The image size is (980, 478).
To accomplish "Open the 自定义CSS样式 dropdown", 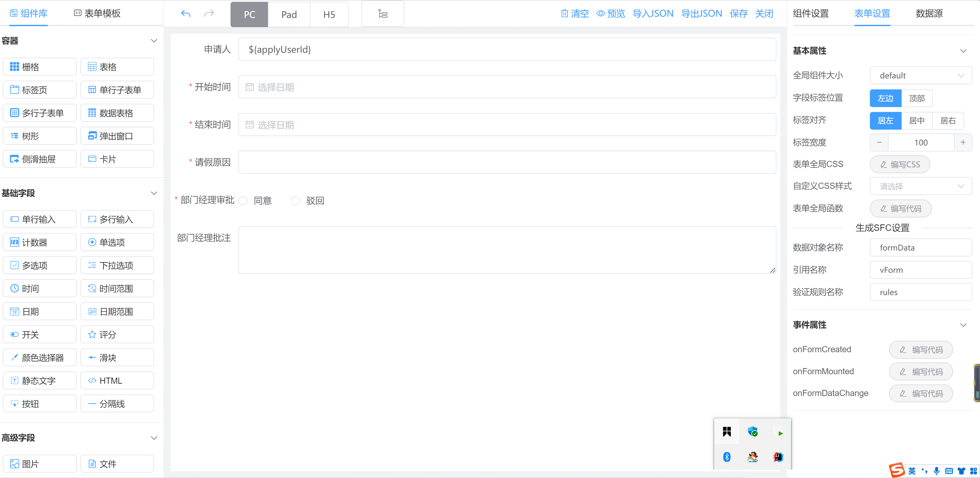I will (x=921, y=186).
